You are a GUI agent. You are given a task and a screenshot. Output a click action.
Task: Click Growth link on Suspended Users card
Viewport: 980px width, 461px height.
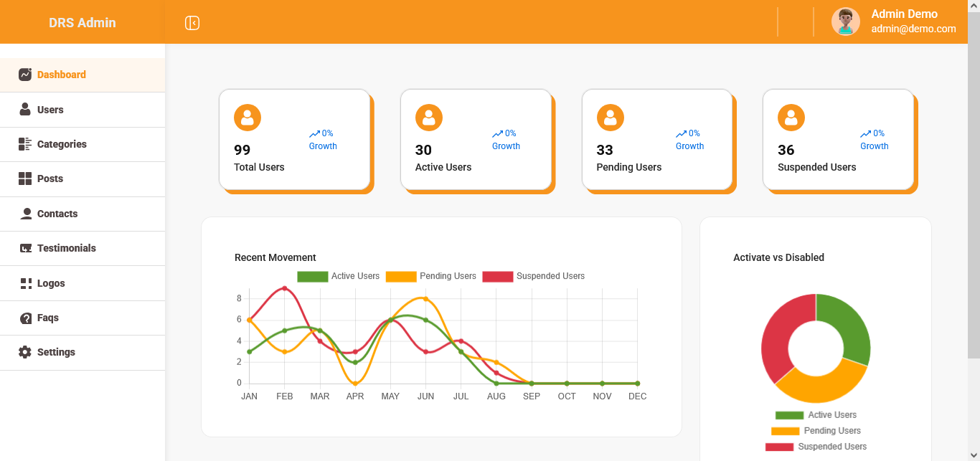tap(874, 146)
